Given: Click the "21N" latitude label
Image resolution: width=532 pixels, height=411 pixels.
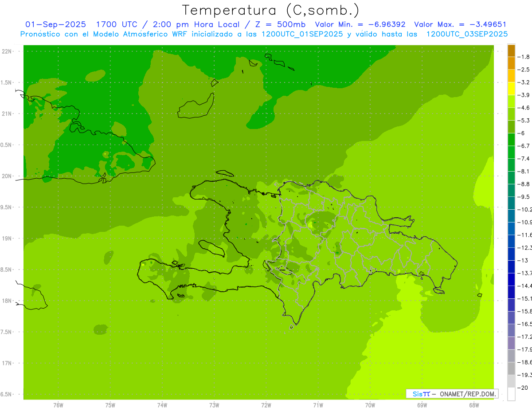Looking at the screenshot, I should [7, 114].
